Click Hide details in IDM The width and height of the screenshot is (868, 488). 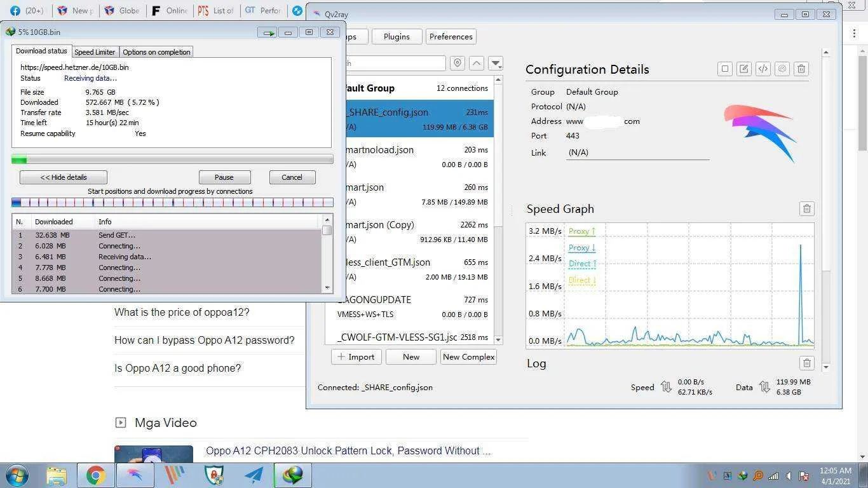64,177
